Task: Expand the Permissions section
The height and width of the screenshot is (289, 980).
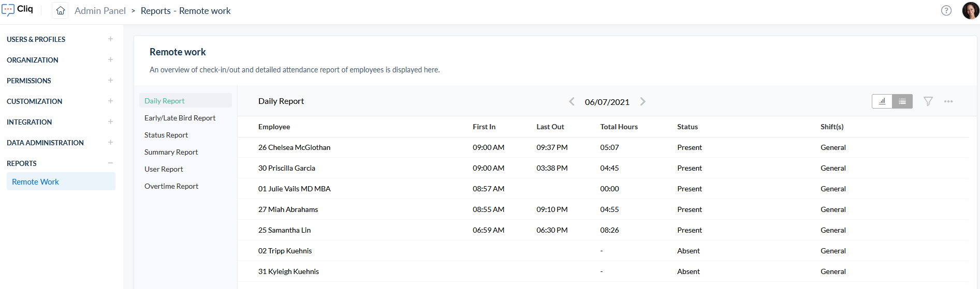Action: click(x=110, y=80)
